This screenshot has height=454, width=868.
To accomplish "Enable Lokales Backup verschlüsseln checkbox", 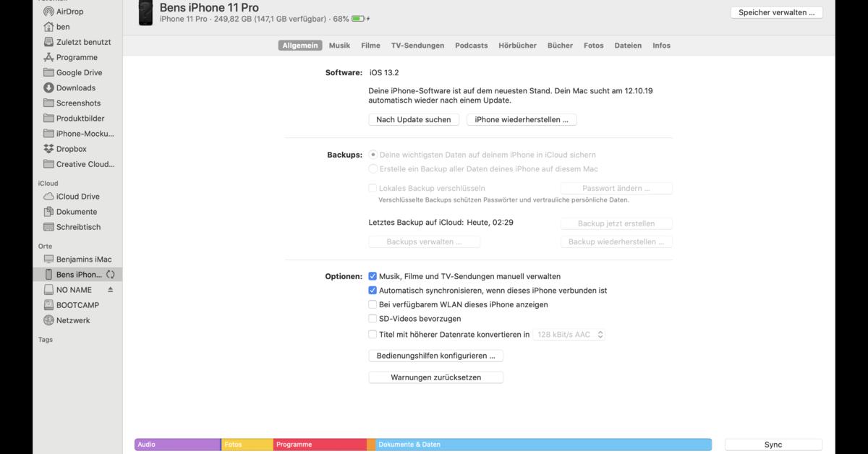I will tap(373, 188).
